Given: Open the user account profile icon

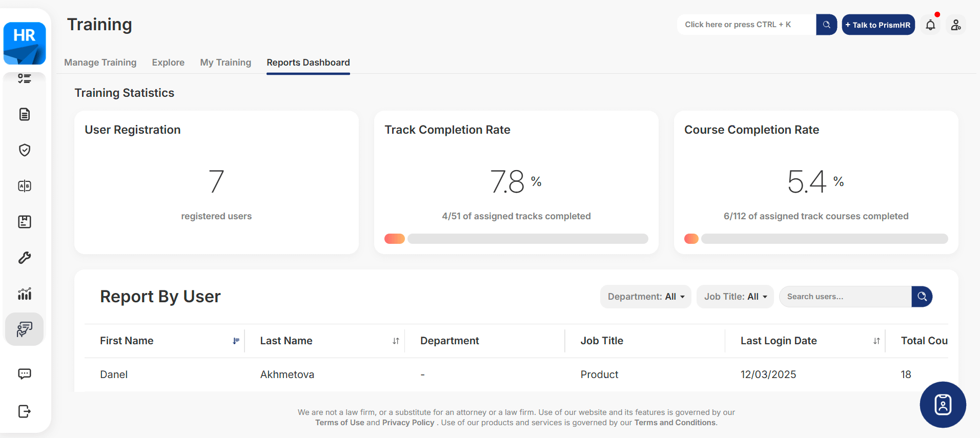Looking at the screenshot, I should (956, 25).
